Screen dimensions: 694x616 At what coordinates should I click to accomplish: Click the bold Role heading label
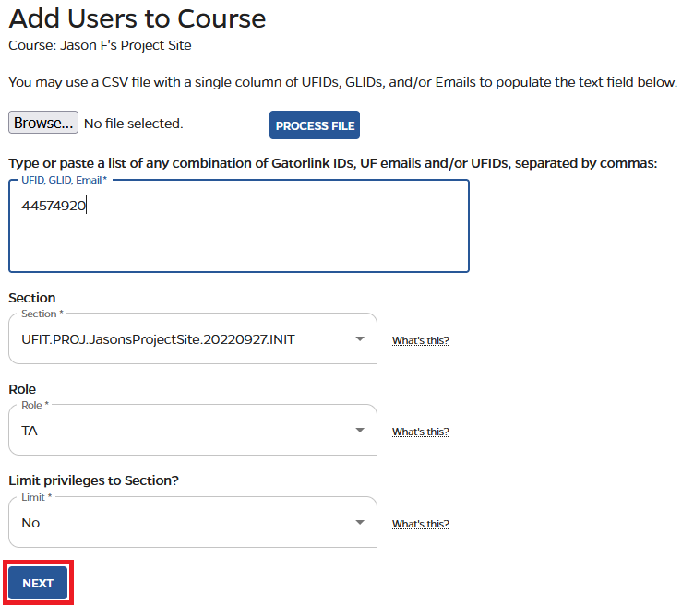(x=22, y=389)
